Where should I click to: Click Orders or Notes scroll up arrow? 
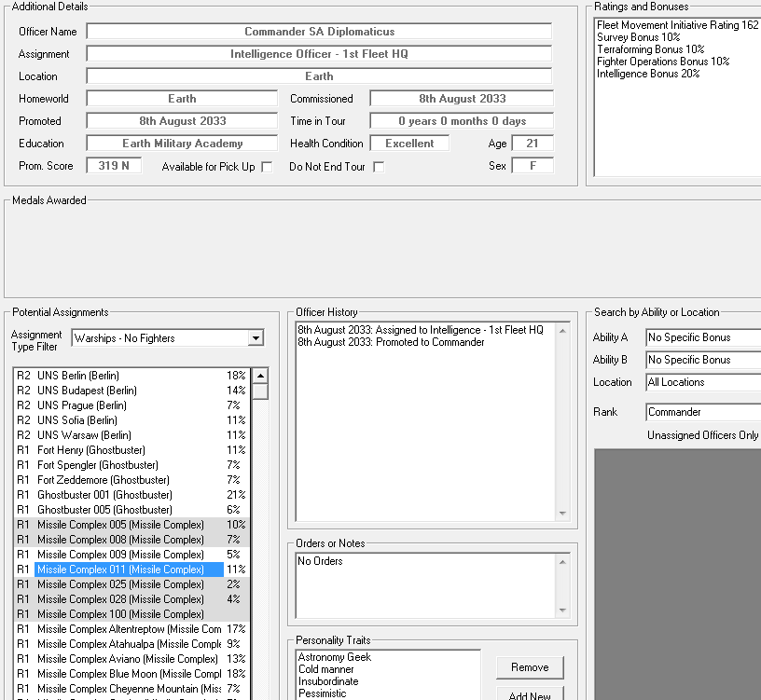tap(562, 562)
